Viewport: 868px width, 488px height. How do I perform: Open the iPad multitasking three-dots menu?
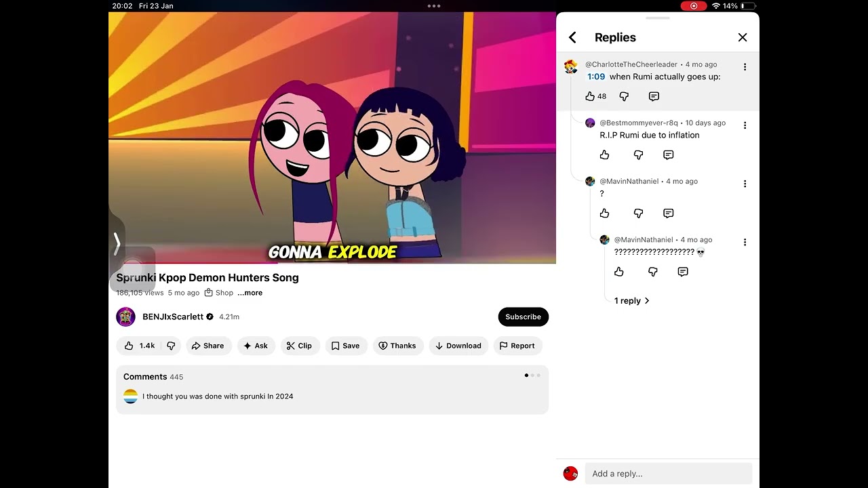coord(434,6)
